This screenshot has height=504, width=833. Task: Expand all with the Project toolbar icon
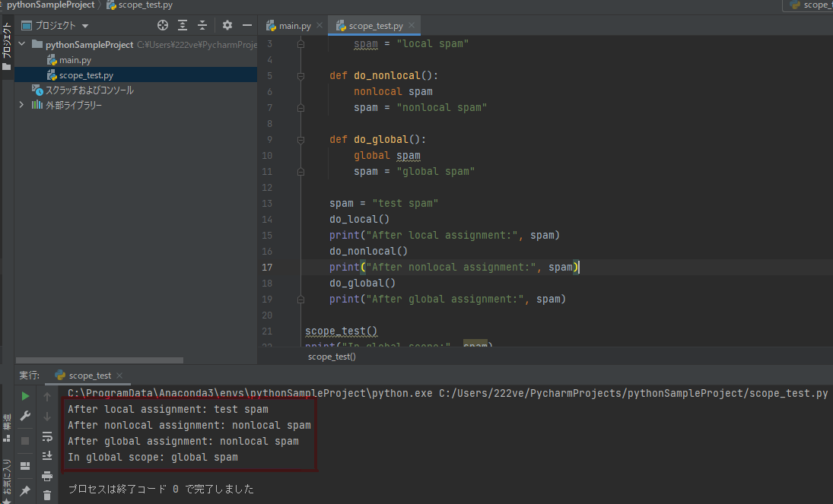[x=183, y=25]
